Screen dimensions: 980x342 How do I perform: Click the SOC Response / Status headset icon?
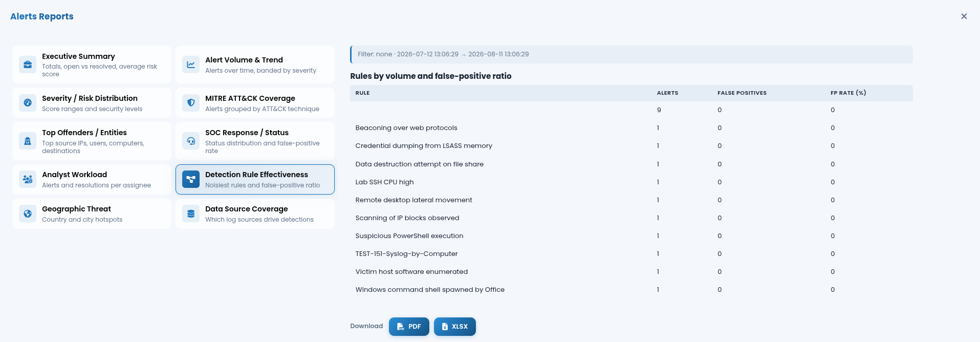191,141
